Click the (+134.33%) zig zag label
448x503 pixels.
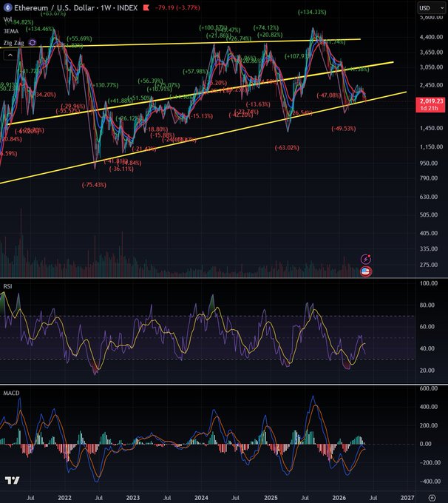coord(312,12)
